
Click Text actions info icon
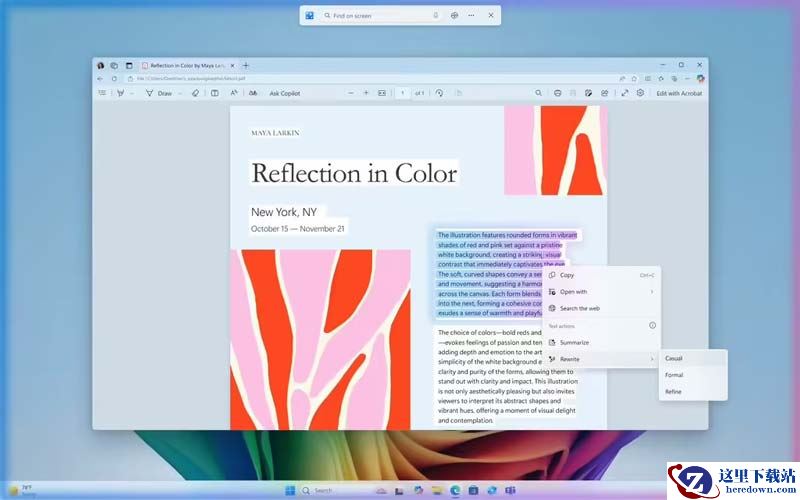point(652,326)
